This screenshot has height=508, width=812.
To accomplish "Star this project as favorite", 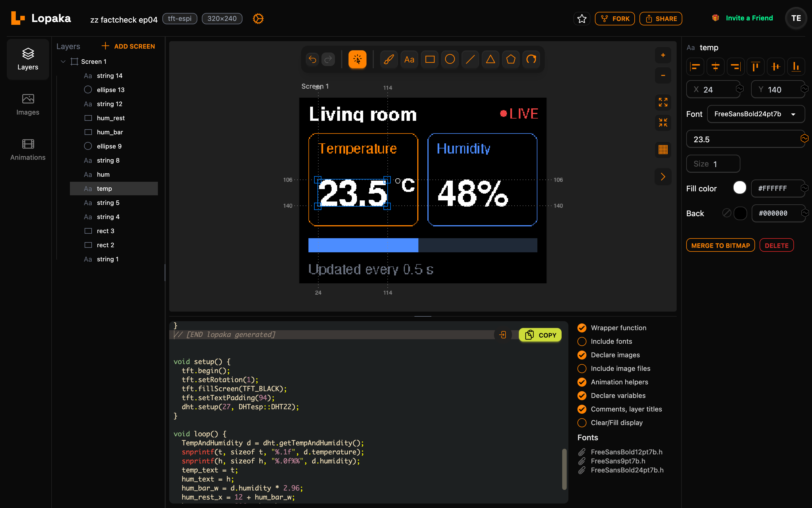I will pos(582,18).
